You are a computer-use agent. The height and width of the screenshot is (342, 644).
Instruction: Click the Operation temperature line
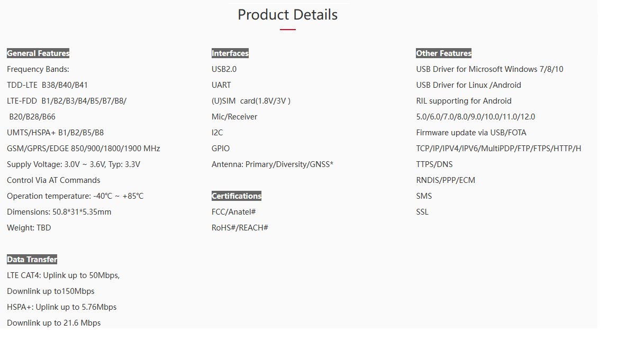[x=75, y=196]
